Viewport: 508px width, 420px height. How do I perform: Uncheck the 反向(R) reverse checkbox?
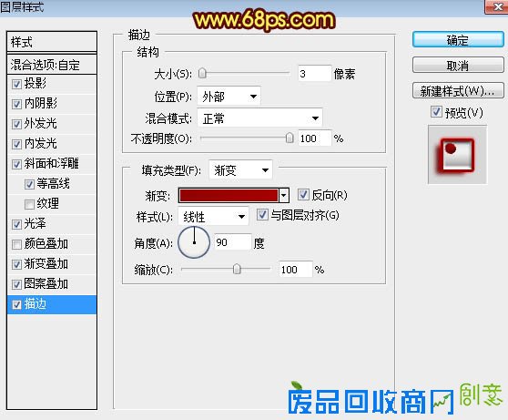click(303, 194)
